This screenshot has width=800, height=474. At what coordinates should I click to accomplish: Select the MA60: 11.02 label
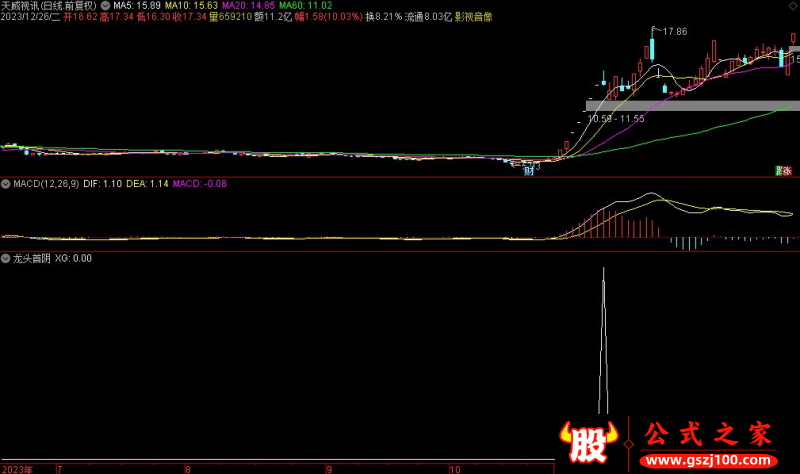pos(306,6)
